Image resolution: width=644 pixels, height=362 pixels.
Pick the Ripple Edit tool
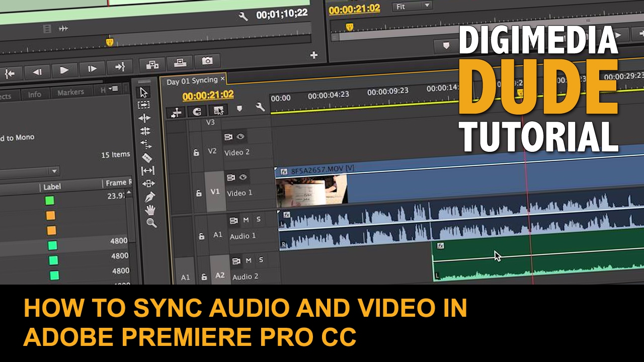click(144, 118)
